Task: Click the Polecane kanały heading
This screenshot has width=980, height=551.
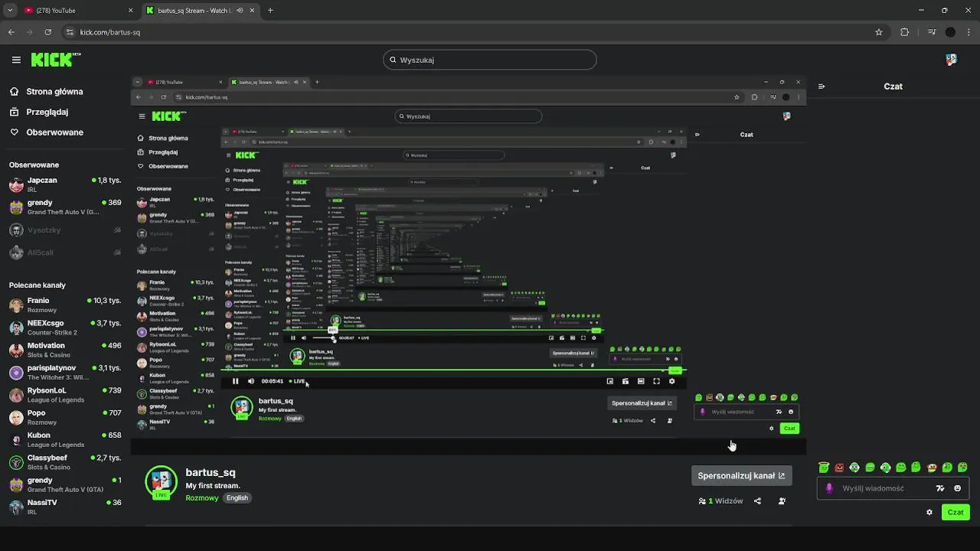Action: pyautogui.click(x=38, y=285)
